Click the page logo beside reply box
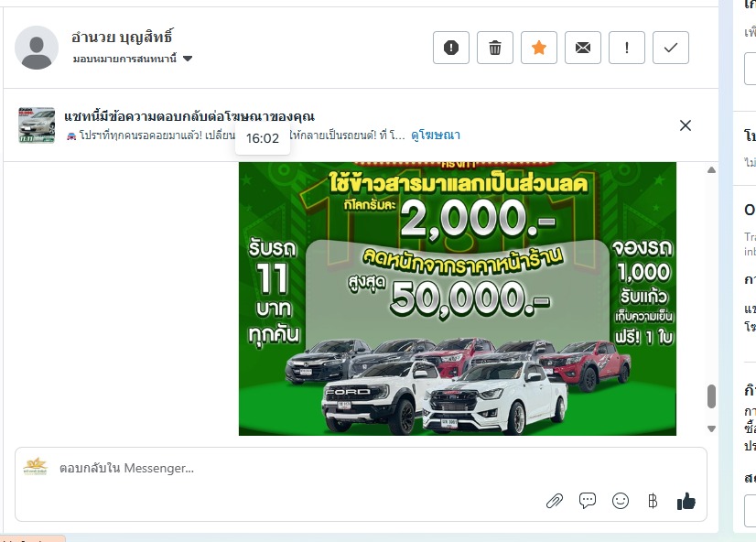The height and width of the screenshot is (542, 756). coord(35,467)
